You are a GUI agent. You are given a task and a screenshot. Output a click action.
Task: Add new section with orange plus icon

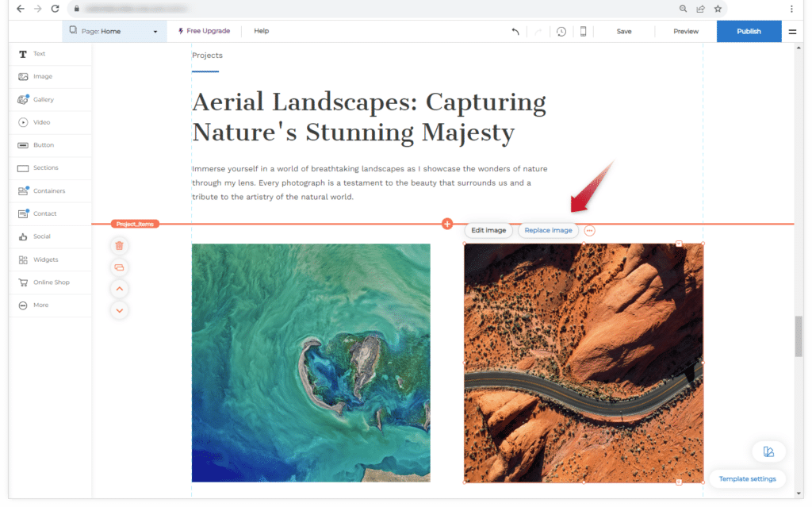point(447,224)
